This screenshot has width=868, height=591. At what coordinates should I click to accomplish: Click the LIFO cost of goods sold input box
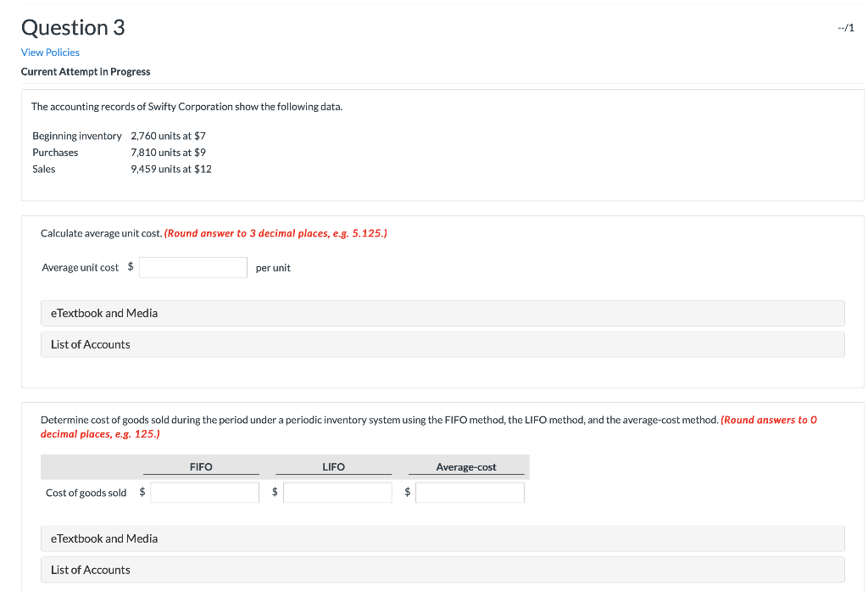click(x=337, y=492)
